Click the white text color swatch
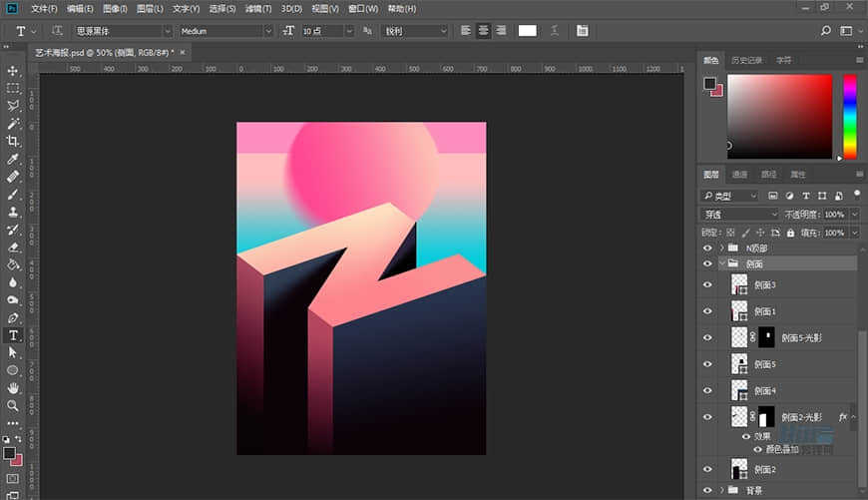This screenshot has width=868, height=500. point(527,31)
